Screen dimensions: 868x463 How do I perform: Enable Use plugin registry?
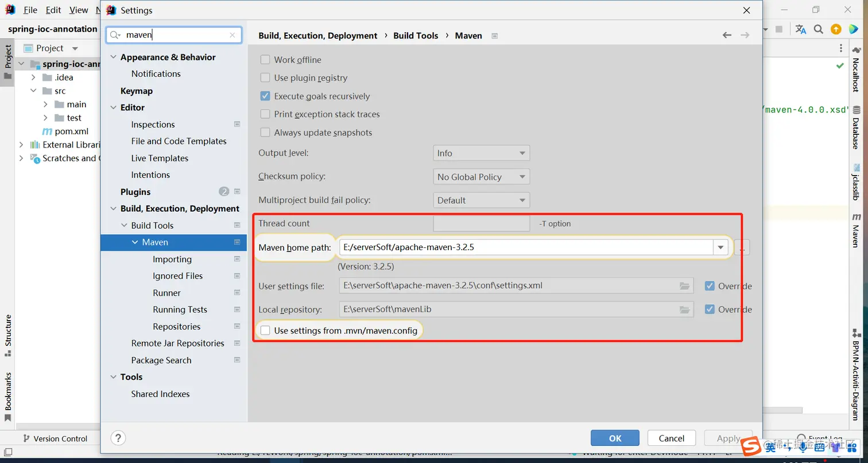(265, 77)
